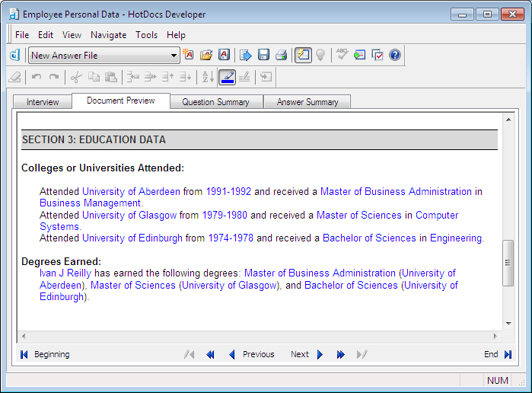Click the Undo arrow icon

click(x=37, y=77)
